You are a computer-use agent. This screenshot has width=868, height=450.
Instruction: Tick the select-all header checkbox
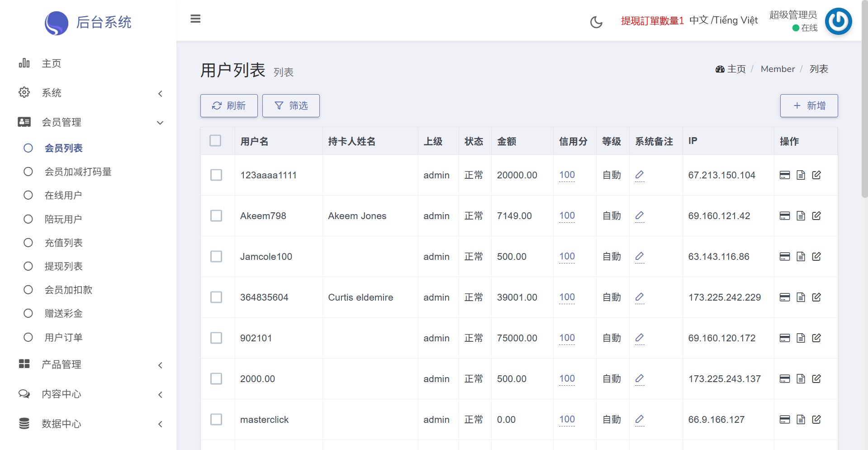[x=215, y=141]
